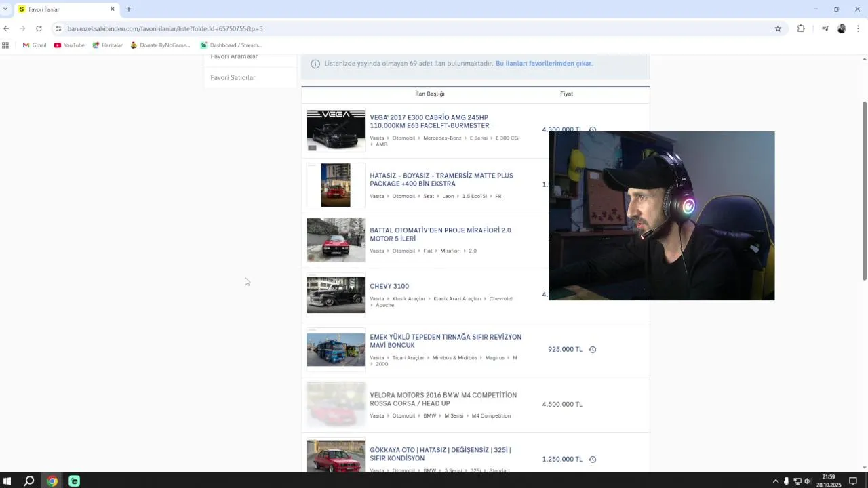The height and width of the screenshot is (488, 868).
Task: Click the 4.500.000 TL price
Action: coord(562,405)
